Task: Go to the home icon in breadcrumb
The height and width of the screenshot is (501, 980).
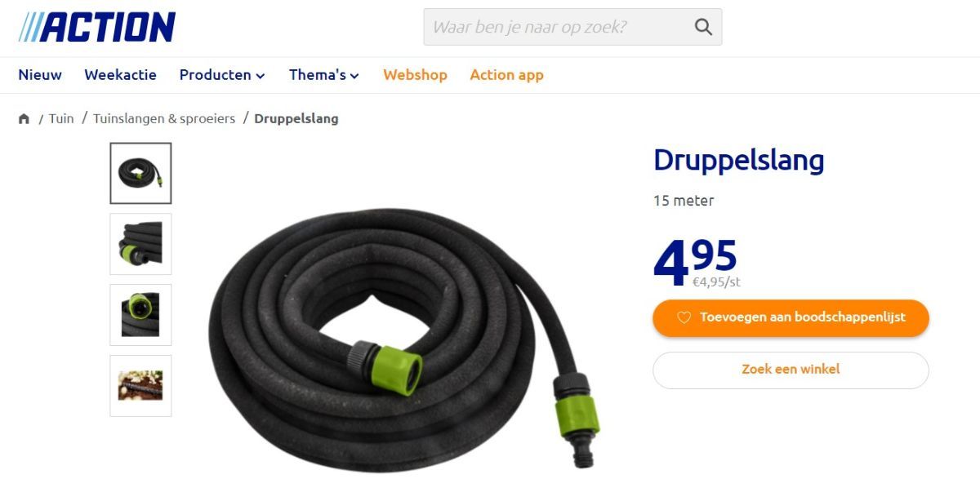Action: (x=24, y=119)
